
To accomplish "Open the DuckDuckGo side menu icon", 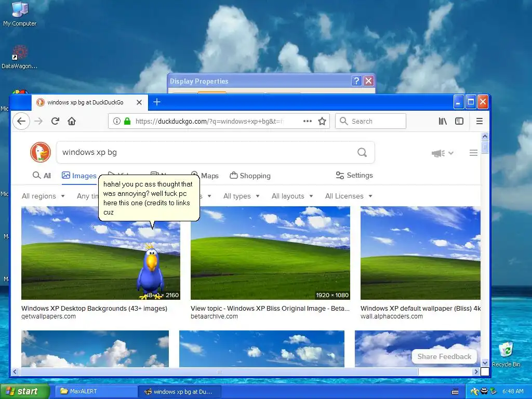I will [473, 153].
